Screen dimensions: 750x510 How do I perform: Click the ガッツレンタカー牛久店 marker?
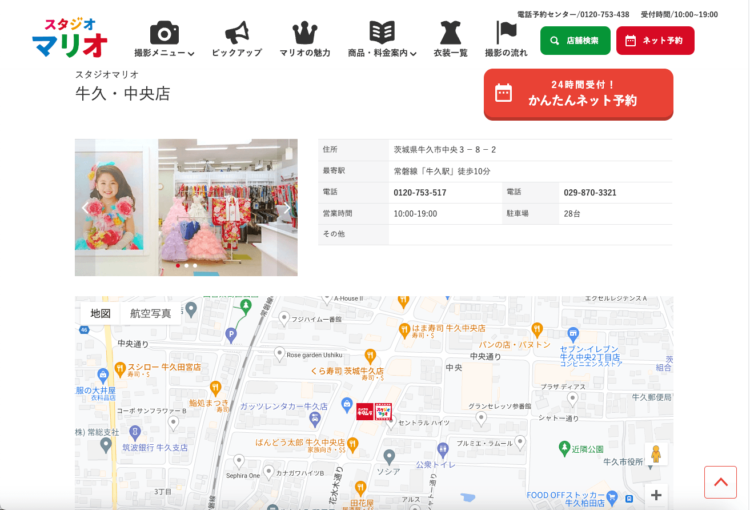click(x=314, y=420)
